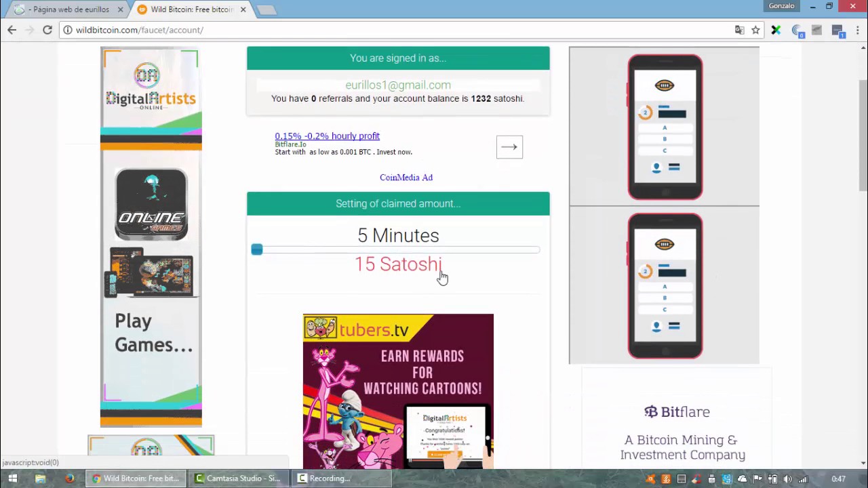This screenshot has width=868, height=488.
Task: Open the Avast antivirus tray icon
Action: 650,479
